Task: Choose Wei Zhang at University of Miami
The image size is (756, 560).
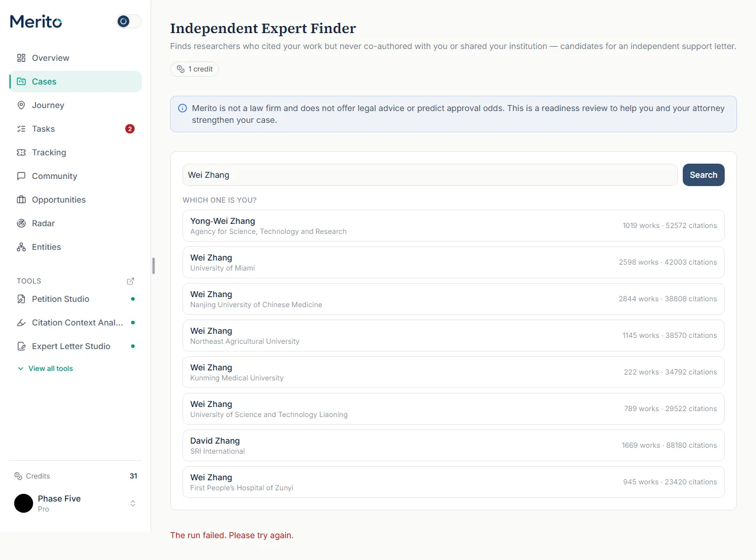Action: [454, 262]
